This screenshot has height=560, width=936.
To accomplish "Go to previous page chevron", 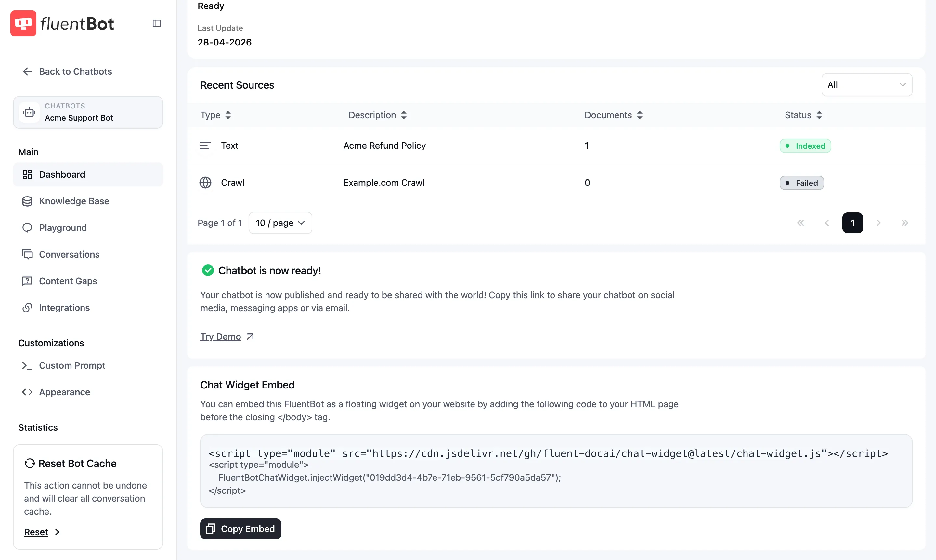I will 827,223.
